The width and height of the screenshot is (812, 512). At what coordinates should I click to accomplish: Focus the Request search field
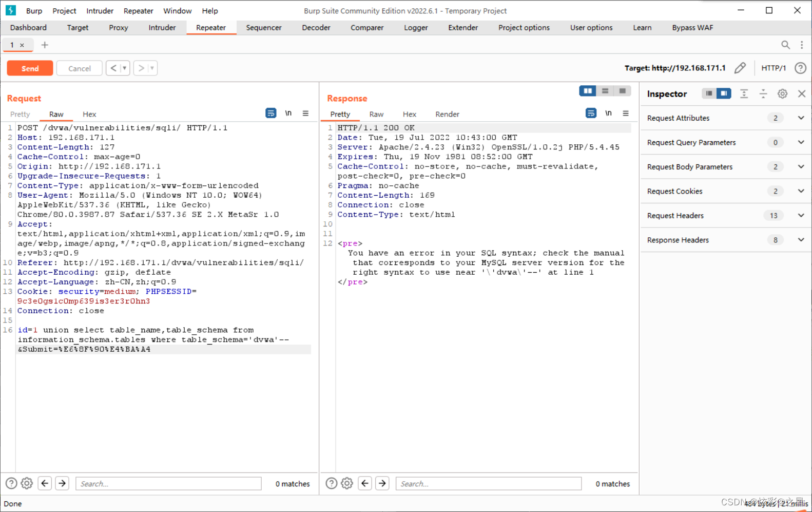point(168,484)
